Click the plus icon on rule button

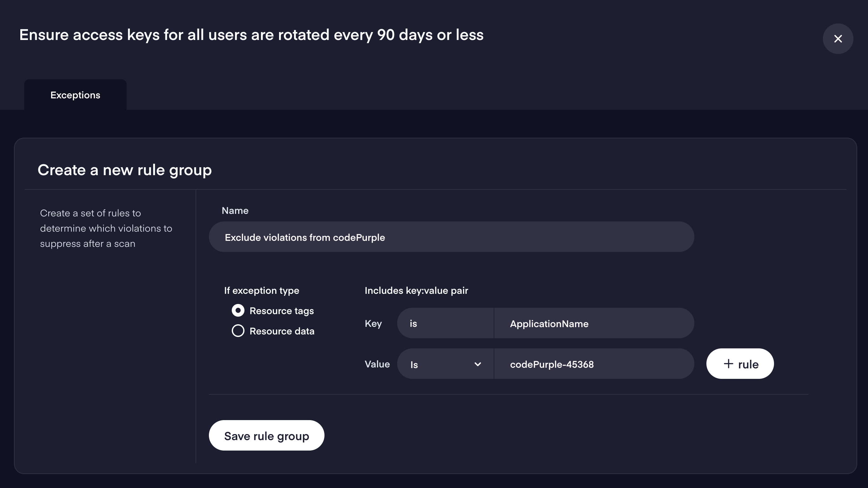pos(728,364)
